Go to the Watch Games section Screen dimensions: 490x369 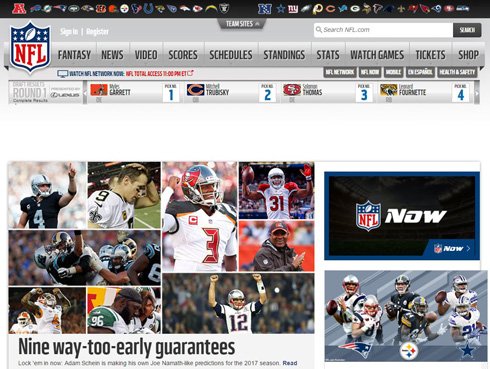[x=377, y=55]
